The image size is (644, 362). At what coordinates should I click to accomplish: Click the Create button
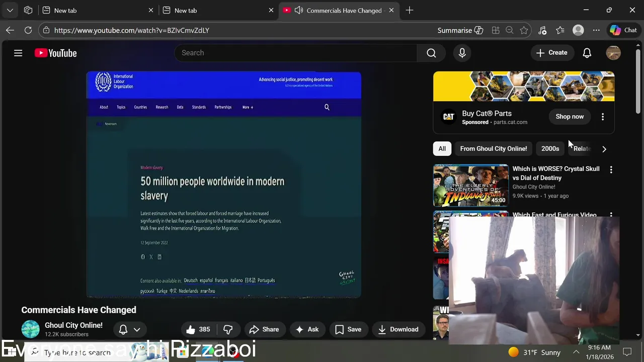pyautogui.click(x=551, y=53)
